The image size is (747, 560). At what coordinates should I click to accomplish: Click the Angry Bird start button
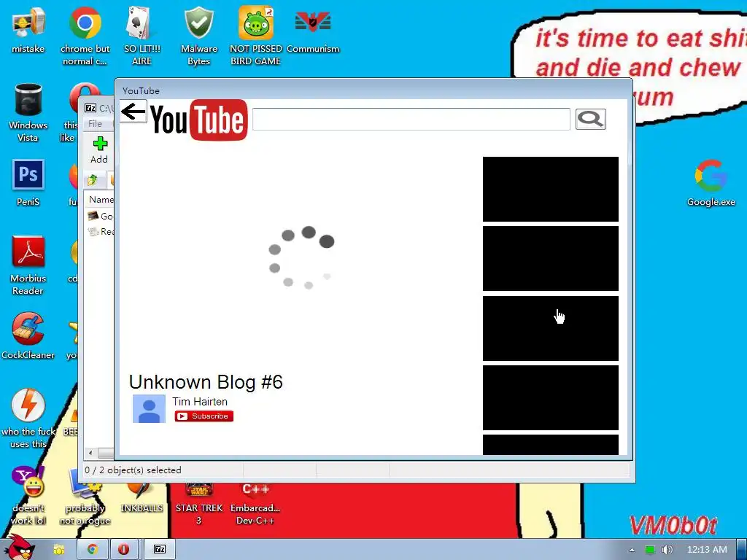(x=19, y=548)
